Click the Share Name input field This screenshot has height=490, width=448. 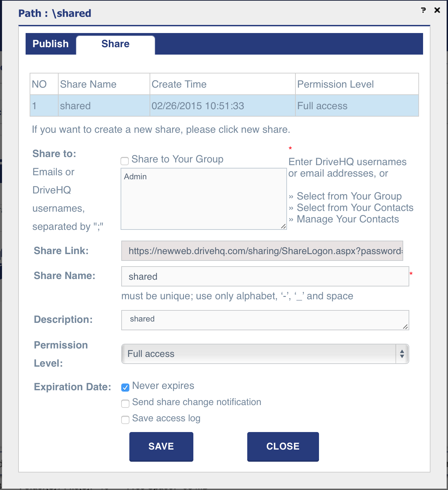click(265, 276)
